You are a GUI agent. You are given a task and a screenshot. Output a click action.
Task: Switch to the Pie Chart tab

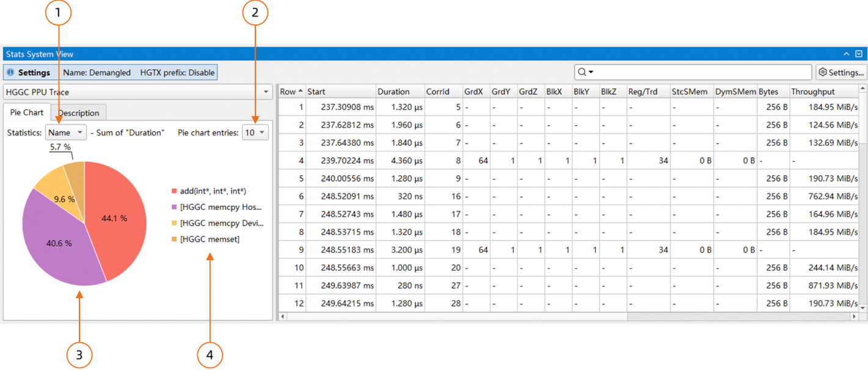tap(27, 112)
